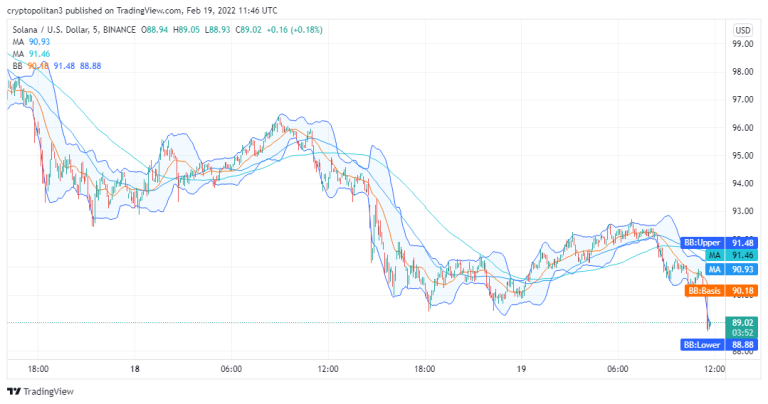Click the date label 18 on time axis
This screenshot has height=404, width=768.
point(134,369)
